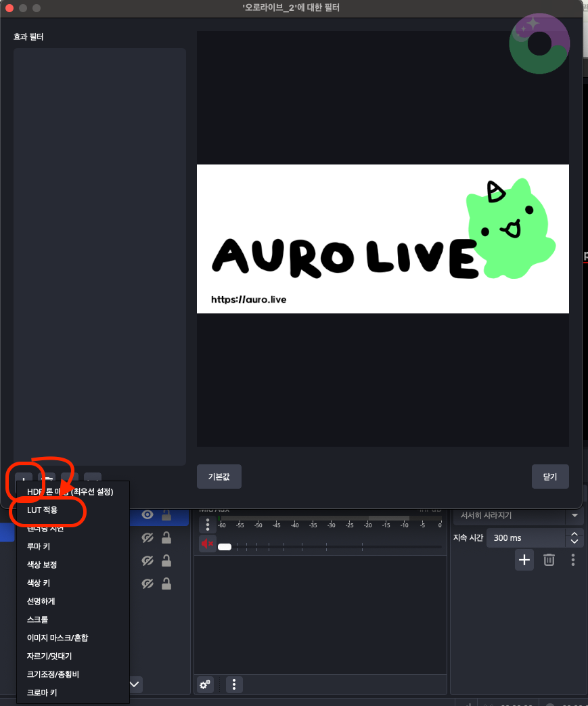This screenshot has width=588, height=706.
Task: Click the 지속 시간 duration label
Action: (468, 537)
